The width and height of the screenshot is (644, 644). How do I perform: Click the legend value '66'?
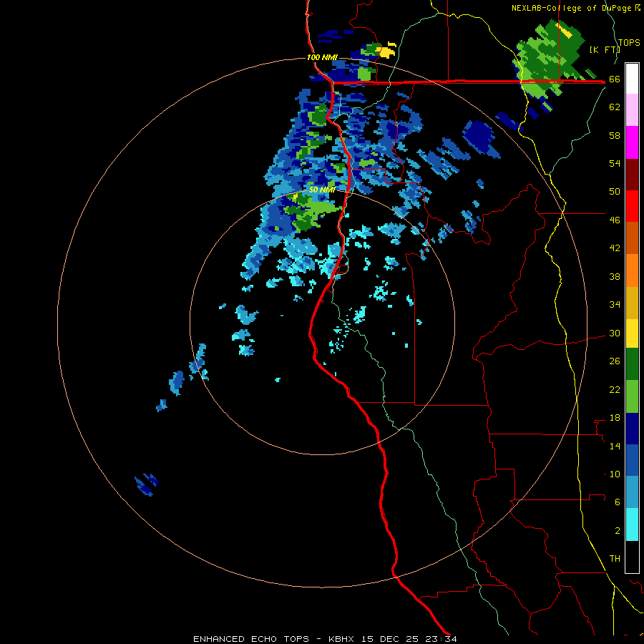[x=615, y=79]
